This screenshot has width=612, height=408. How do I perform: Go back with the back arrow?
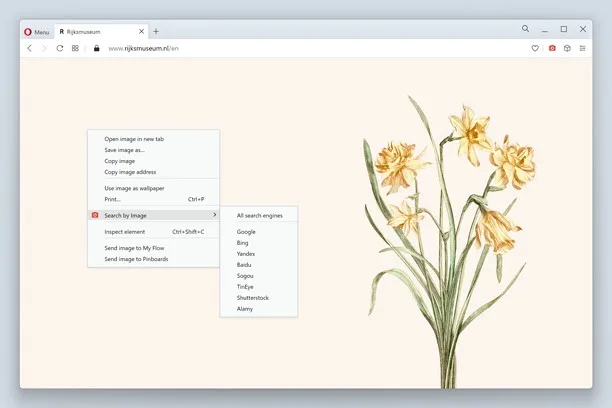click(x=30, y=48)
